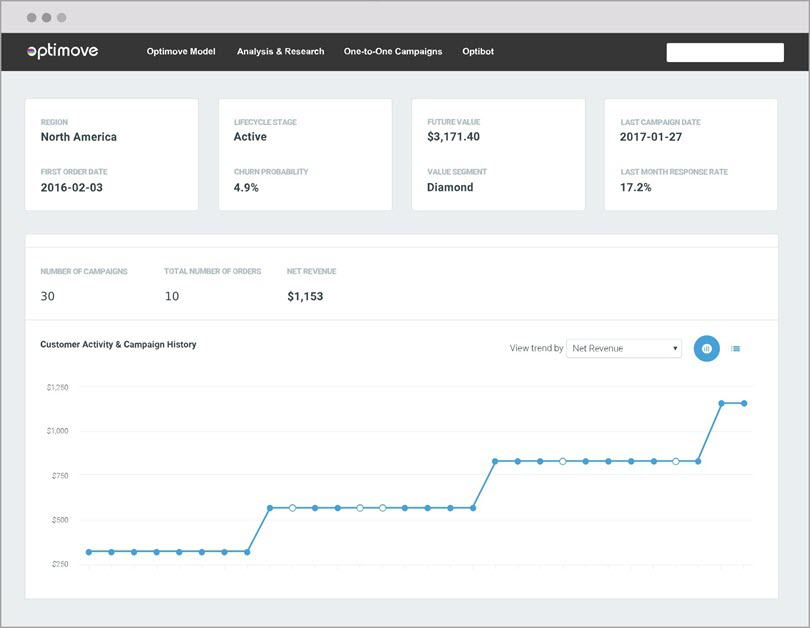Screen dimensions: 810x628
Task: Click the first chart point at the $825 level
Action: point(495,461)
